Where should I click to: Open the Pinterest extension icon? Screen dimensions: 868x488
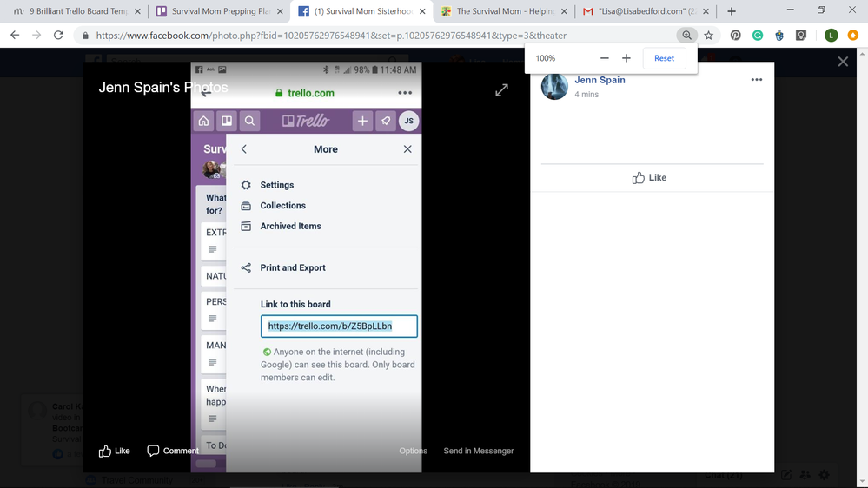[735, 35]
